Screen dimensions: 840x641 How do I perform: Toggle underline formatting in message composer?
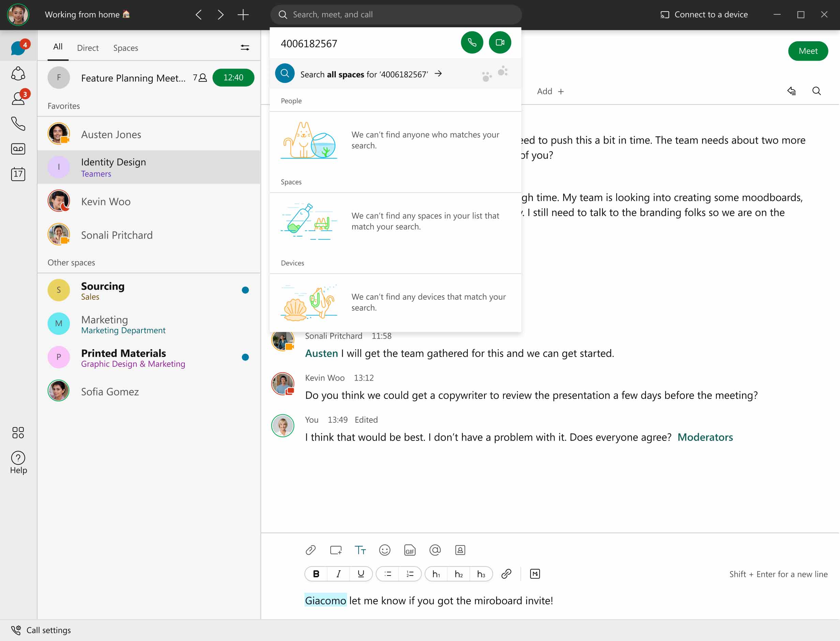pyautogui.click(x=361, y=574)
